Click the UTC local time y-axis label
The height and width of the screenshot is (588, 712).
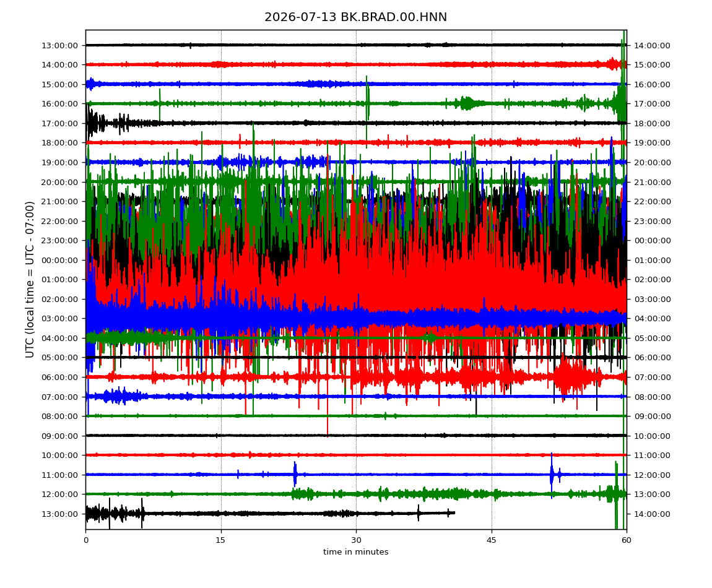[x=30, y=280]
